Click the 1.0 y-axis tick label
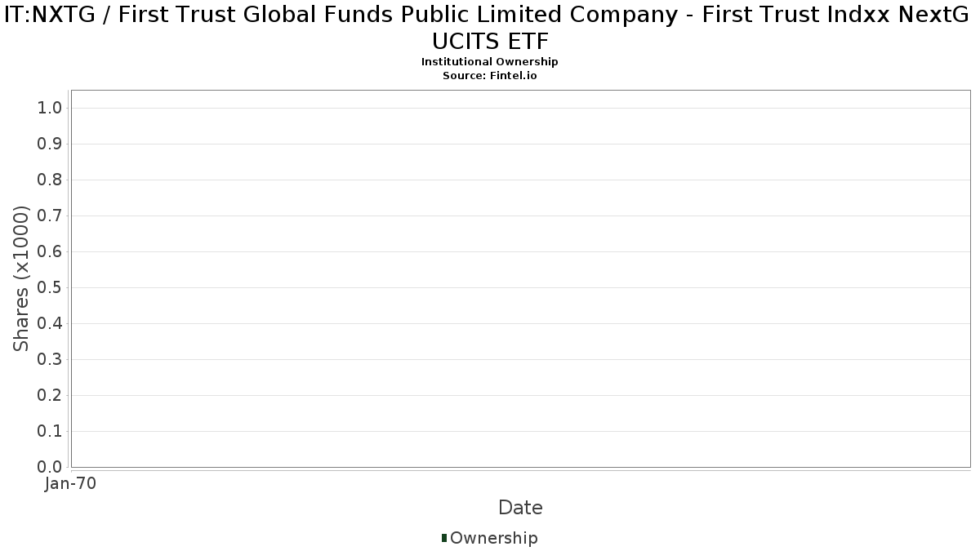 click(50, 109)
